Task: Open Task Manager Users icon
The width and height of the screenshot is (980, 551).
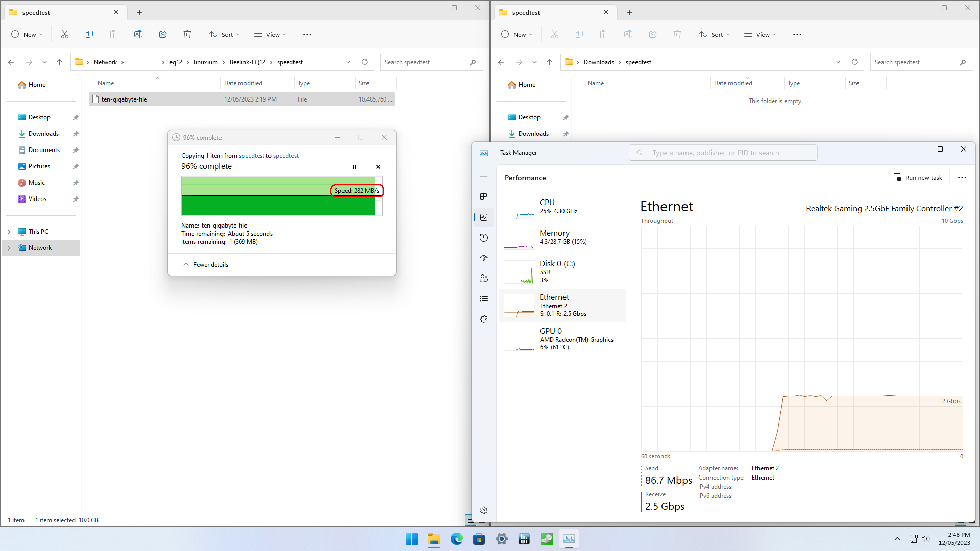Action: pos(484,279)
